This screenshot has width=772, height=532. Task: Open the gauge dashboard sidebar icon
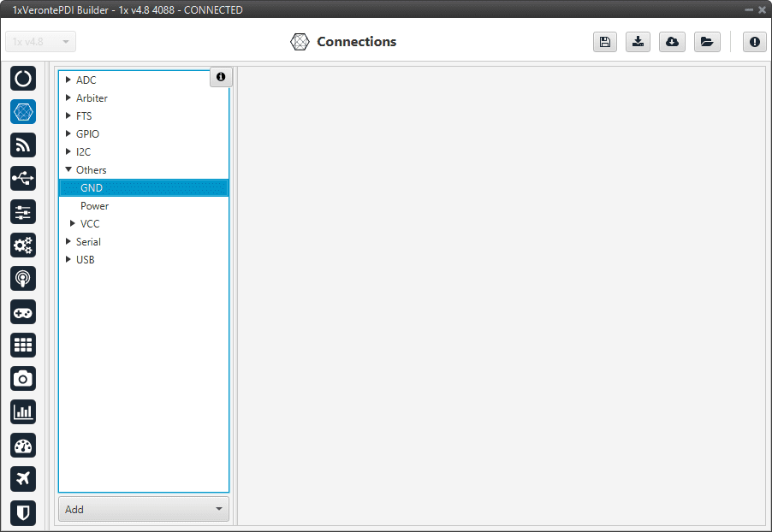click(x=23, y=446)
